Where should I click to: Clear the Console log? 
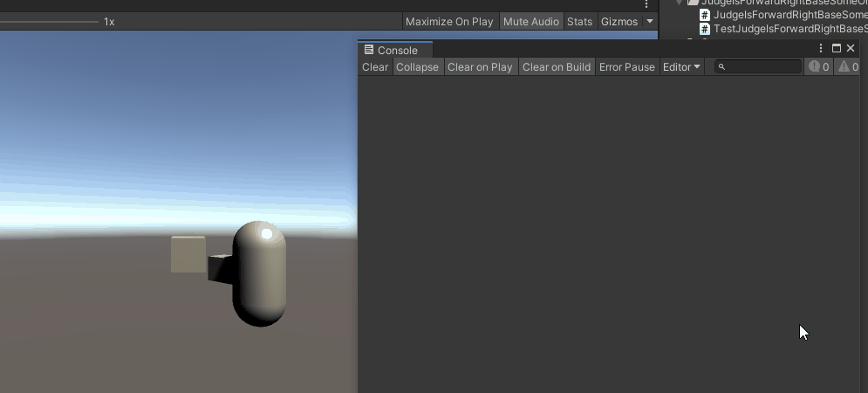pyautogui.click(x=375, y=67)
